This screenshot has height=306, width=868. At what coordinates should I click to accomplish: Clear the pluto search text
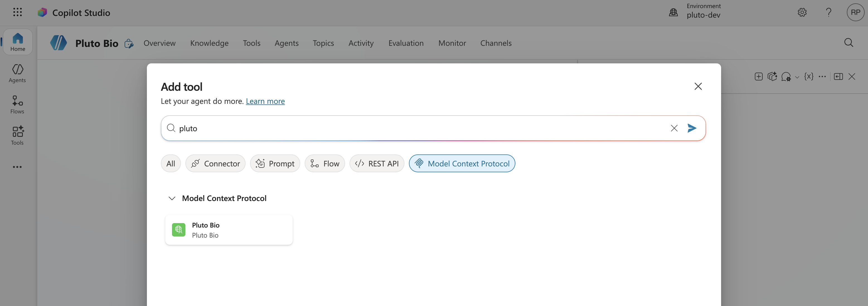674,128
